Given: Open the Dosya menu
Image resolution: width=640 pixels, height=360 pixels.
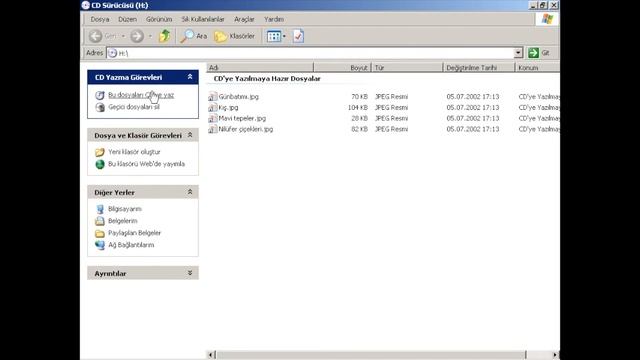Looking at the screenshot, I should [100, 19].
